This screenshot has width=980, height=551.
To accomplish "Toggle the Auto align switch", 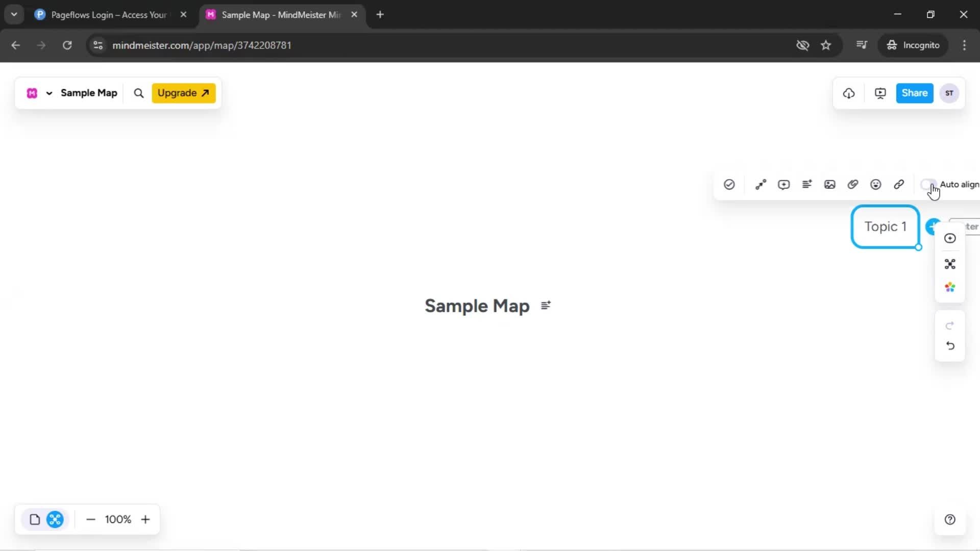I will coord(928,185).
